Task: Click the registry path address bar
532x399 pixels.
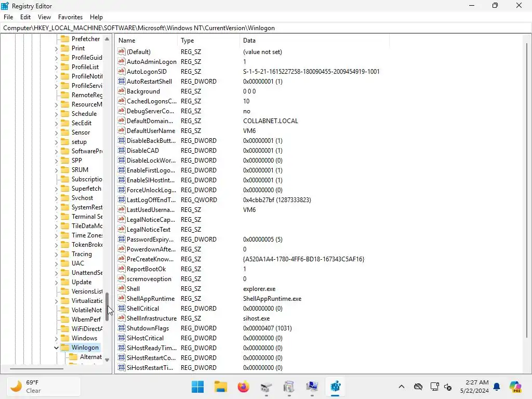Action: (x=266, y=28)
